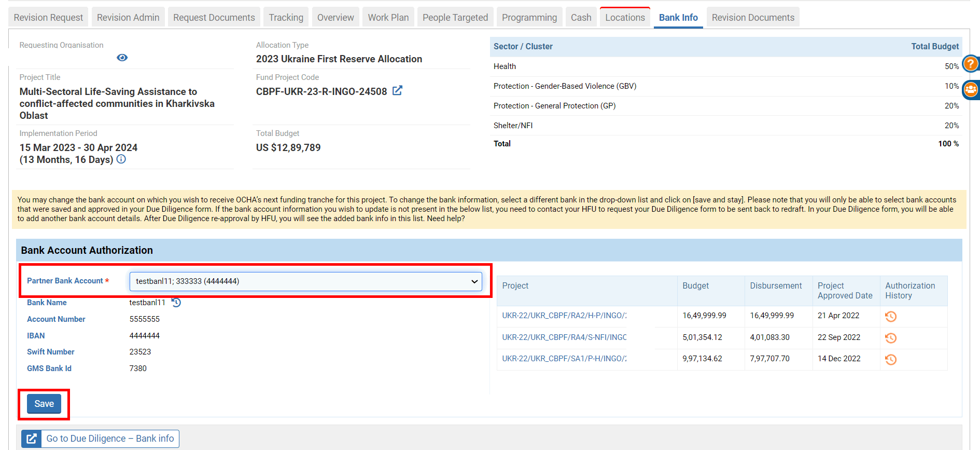Viewport: 980px width, 450px height.
Task: Click info icon next to implementation period
Action: click(121, 159)
